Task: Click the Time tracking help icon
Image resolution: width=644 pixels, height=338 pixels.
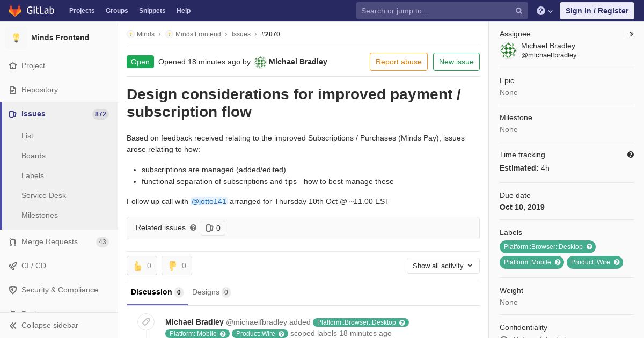Action: (x=631, y=155)
